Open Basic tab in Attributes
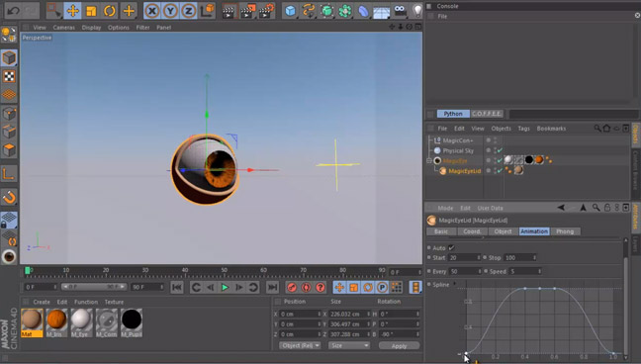 click(x=441, y=231)
